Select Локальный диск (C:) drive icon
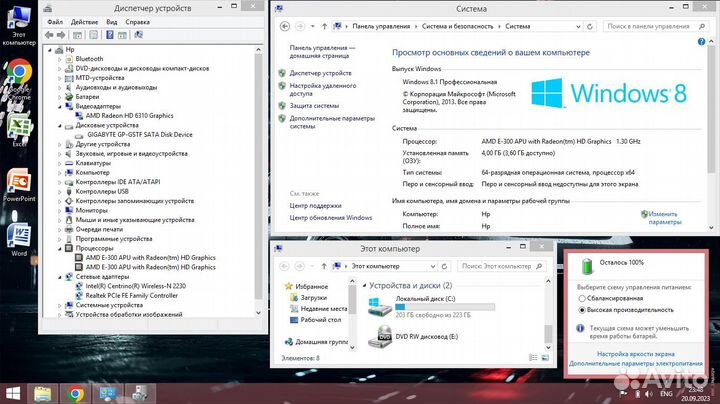The height and width of the screenshot is (404, 720). pyautogui.click(x=380, y=306)
